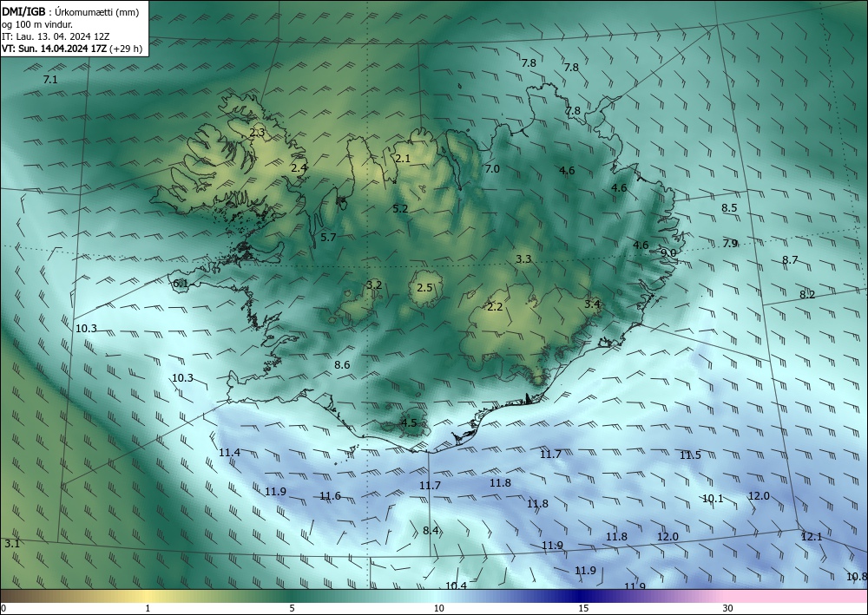Click the 6.1 value on Snæfellsnes peninsula
This screenshot has width=868, height=615.
[181, 285]
